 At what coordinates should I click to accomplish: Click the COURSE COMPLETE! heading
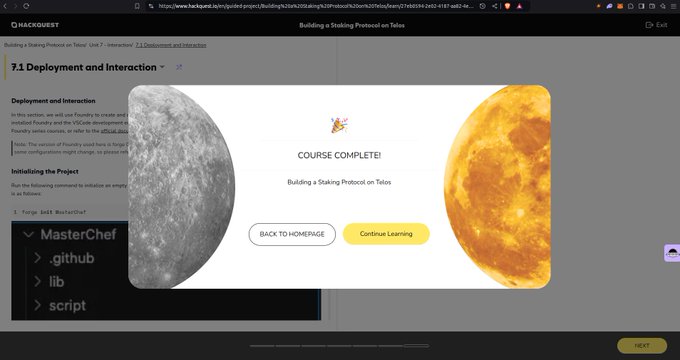pos(339,155)
